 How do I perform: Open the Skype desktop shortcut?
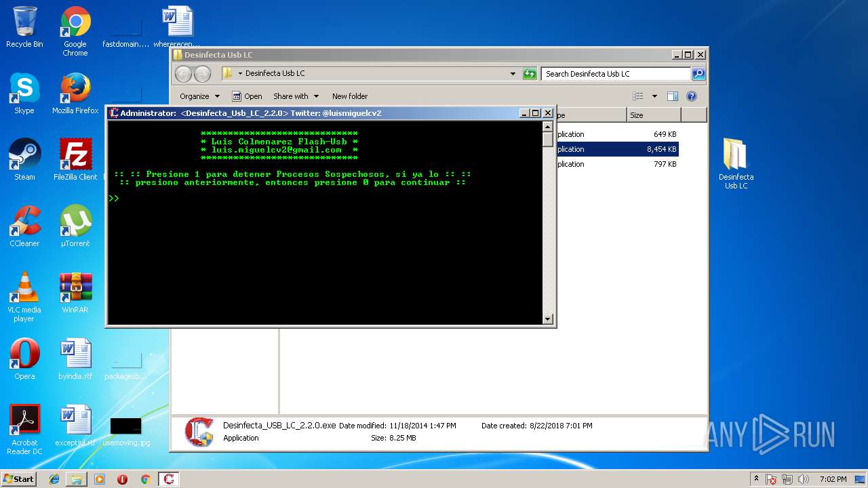coord(24,94)
